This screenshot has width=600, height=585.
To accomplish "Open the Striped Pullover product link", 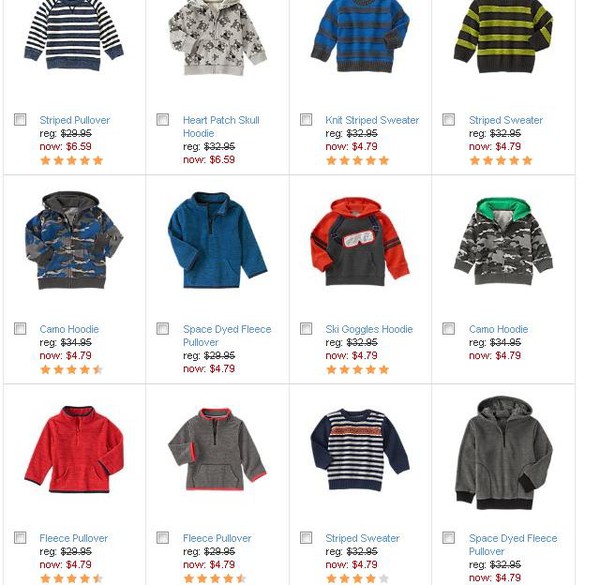I will click(75, 120).
